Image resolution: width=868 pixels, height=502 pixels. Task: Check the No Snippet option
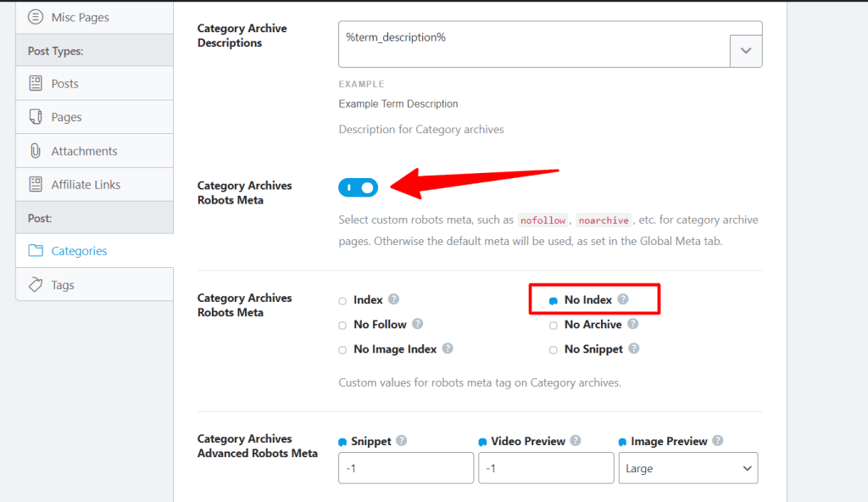pyautogui.click(x=553, y=350)
